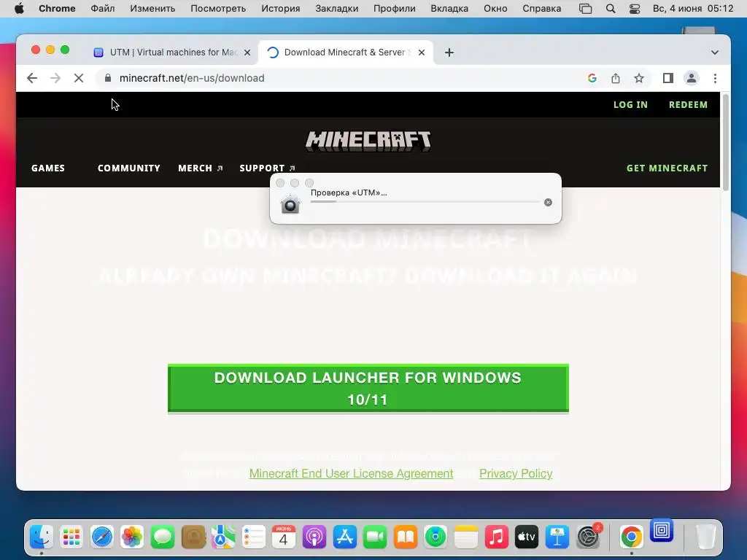747x560 pixels.
Task: Open Find My from the Dock
Action: (436, 537)
